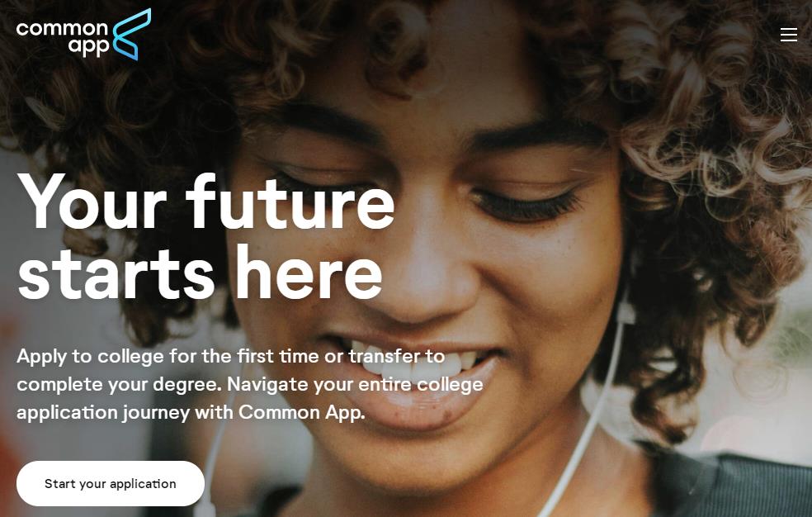Click the woman's closed eye in the hero image
This screenshot has height=517, width=812.
pyautogui.click(x=526, y=205)
